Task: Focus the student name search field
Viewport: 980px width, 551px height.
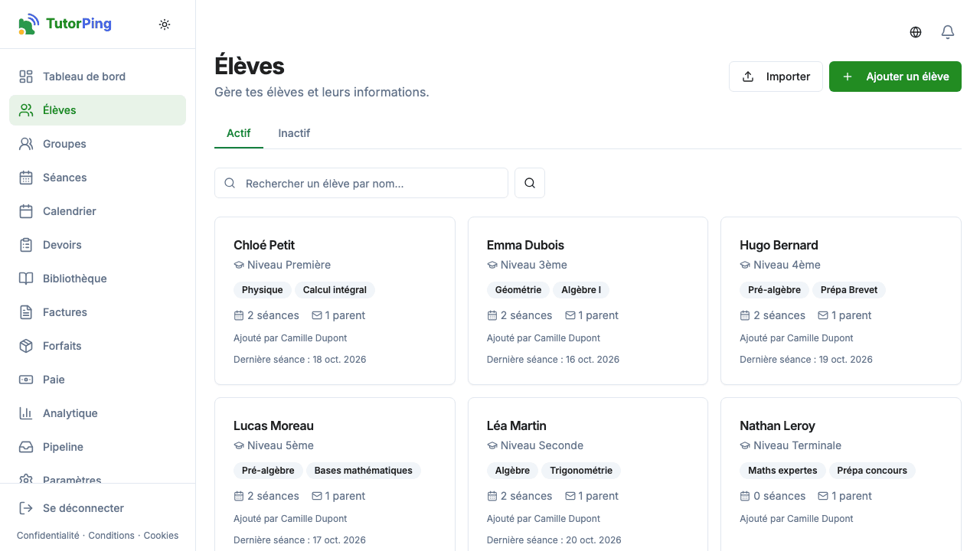Action: pyautogui.click(x=361, y=183)
